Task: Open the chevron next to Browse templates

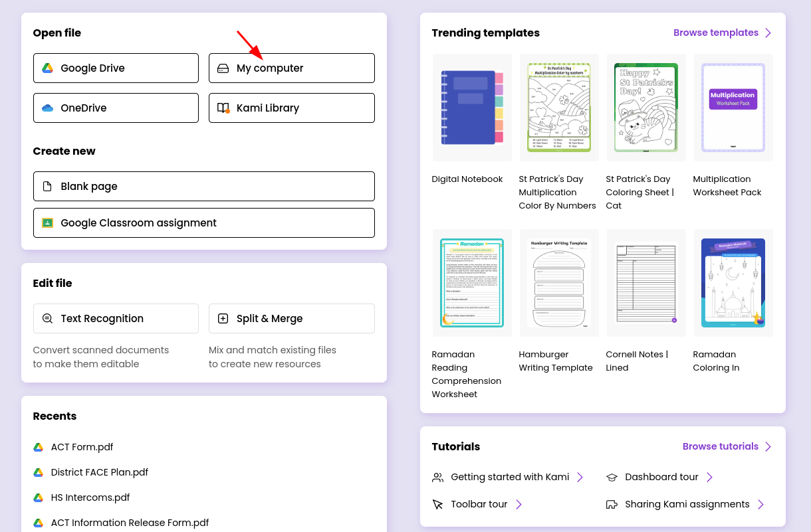Action: (768, 33)
